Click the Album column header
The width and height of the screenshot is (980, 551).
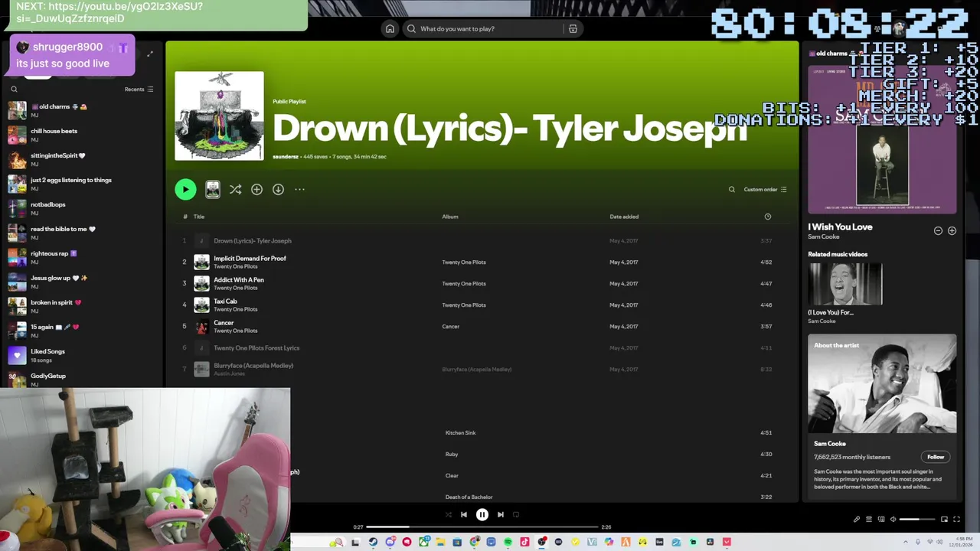pos(450,217)
